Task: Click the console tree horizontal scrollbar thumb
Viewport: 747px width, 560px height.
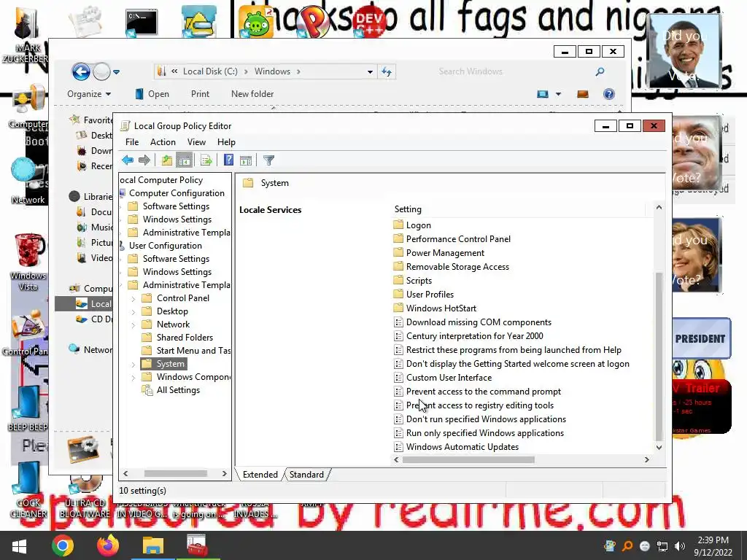Action: (175, 473)
